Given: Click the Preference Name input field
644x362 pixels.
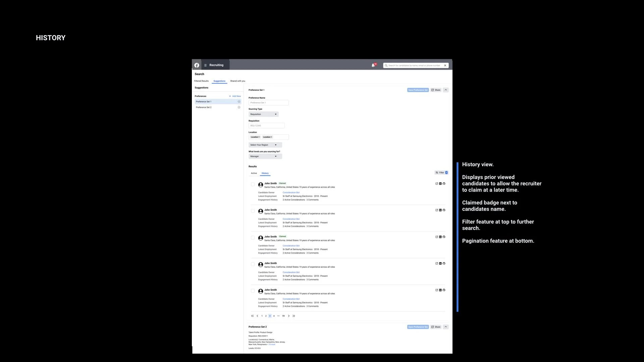Looking at the screenshot, I should click(x=268, y=103).
